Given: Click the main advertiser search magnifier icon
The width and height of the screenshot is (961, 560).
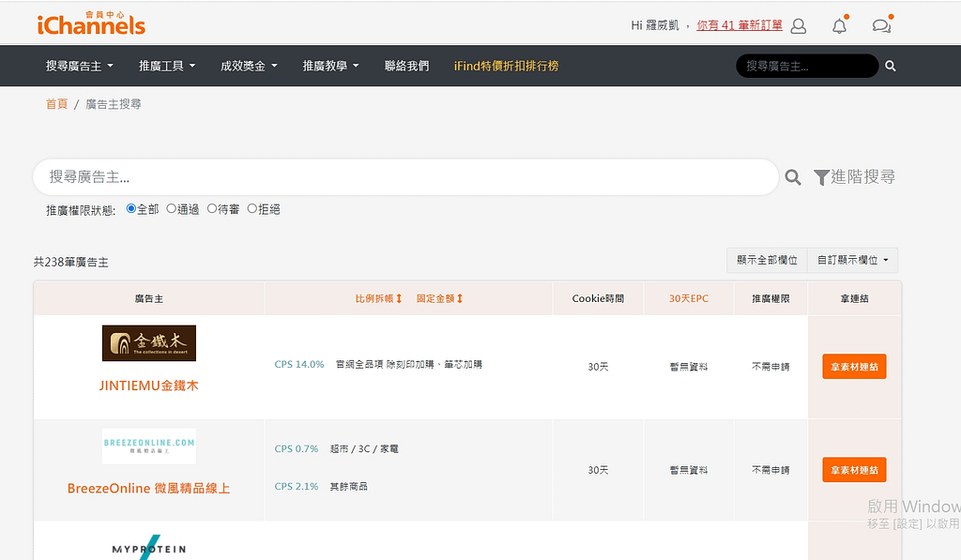Looking at the screenshot, I should coord(792,177).
